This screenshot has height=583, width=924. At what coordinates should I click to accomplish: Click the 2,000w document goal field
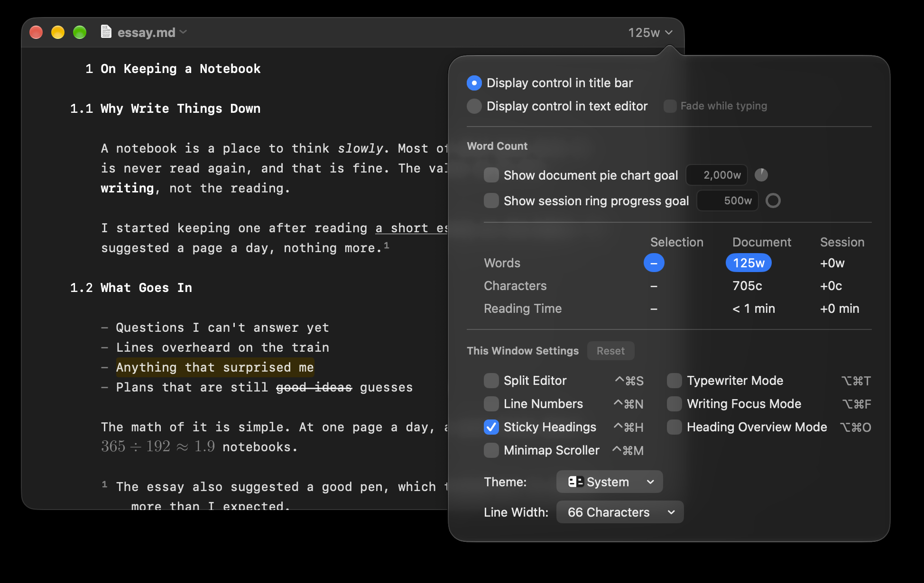(717, 175)
